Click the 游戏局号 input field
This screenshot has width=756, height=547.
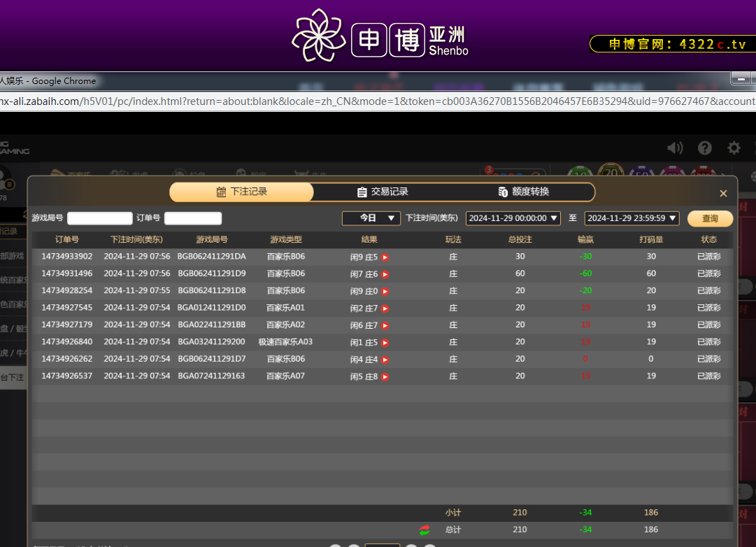tap(100, 218)
